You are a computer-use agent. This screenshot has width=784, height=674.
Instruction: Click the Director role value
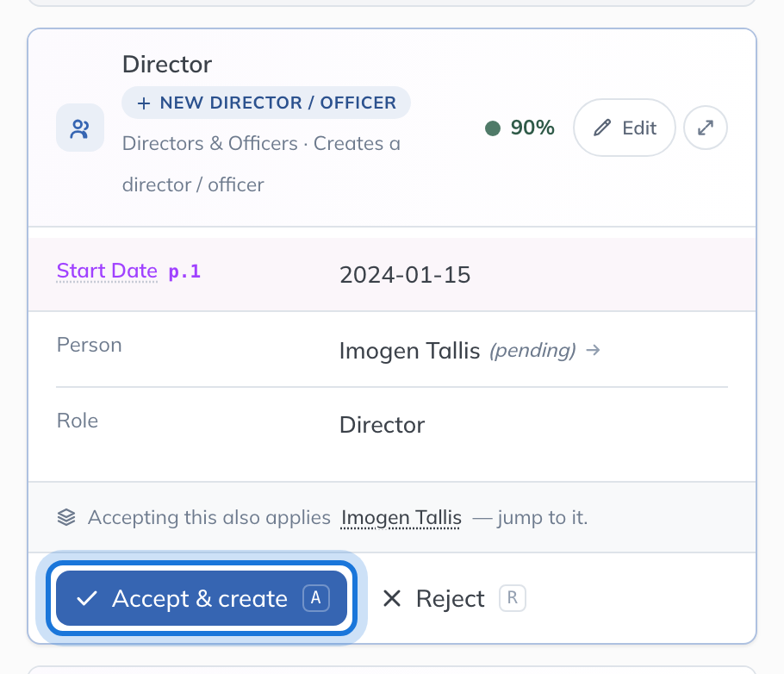pyautogui.click(x=382, y=425)
